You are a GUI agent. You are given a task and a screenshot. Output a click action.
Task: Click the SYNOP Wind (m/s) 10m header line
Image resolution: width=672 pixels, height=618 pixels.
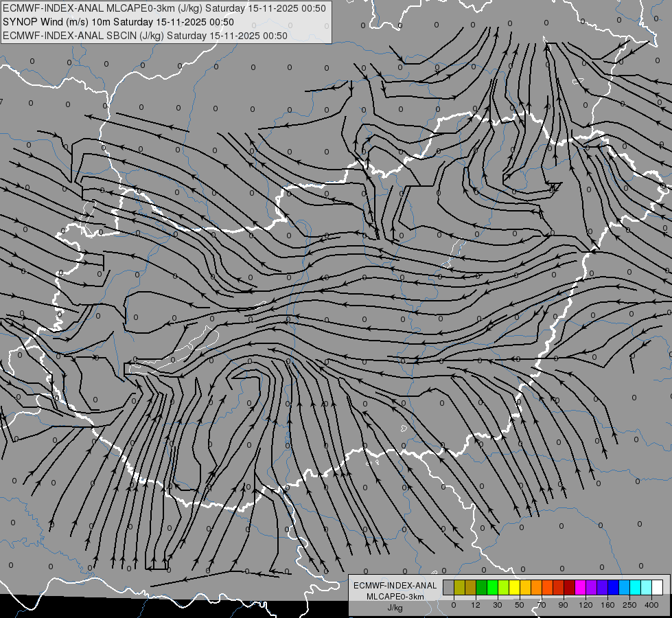[x=118, y=22]
